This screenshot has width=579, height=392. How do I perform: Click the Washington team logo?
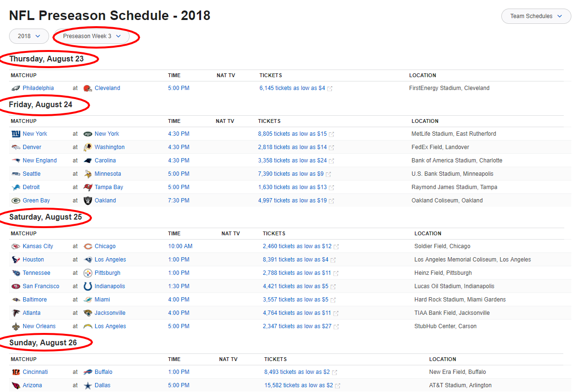click(x=87, y=147)
